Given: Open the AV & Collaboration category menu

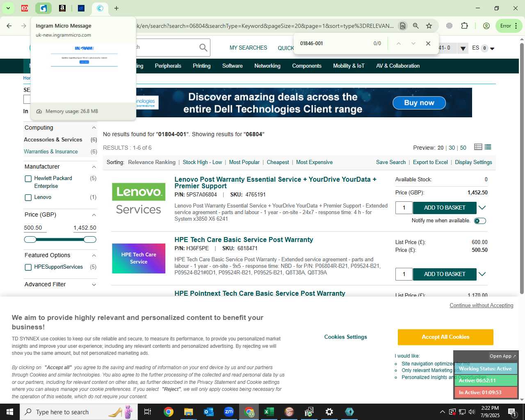Looking at the screenshot, I should coord(398,66).
